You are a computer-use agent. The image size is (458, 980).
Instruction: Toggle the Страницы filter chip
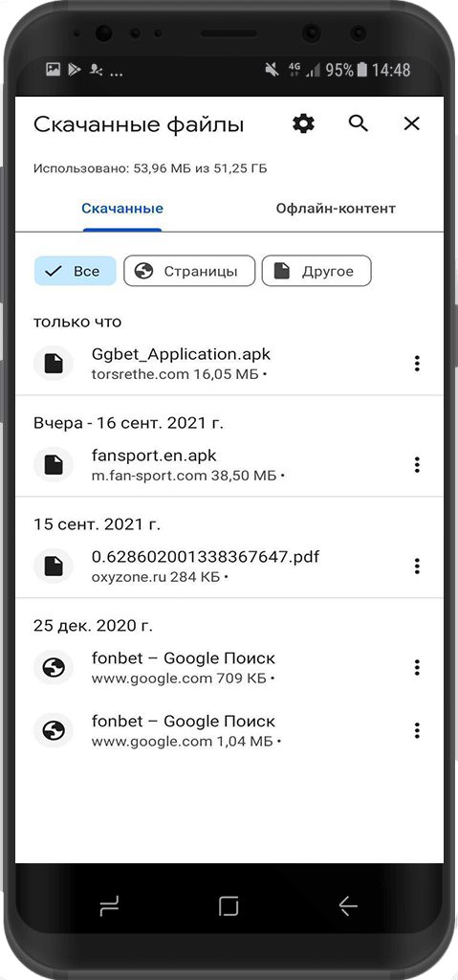189,271
